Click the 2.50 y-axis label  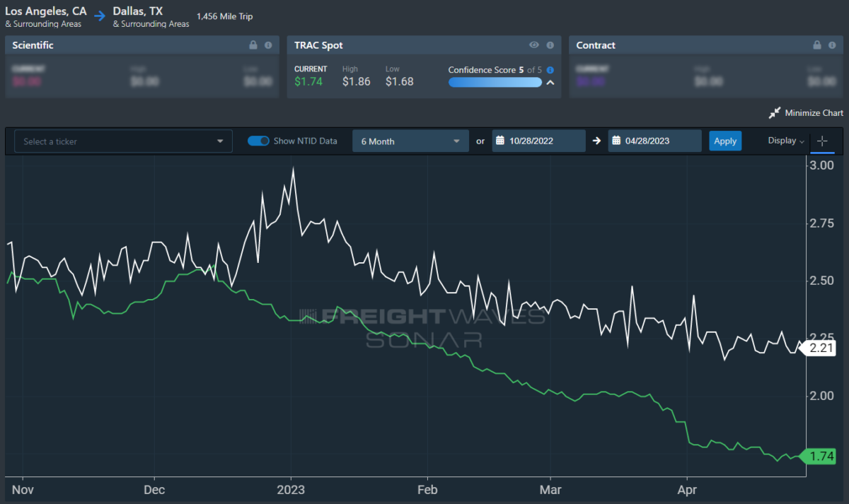click(821, 281)
